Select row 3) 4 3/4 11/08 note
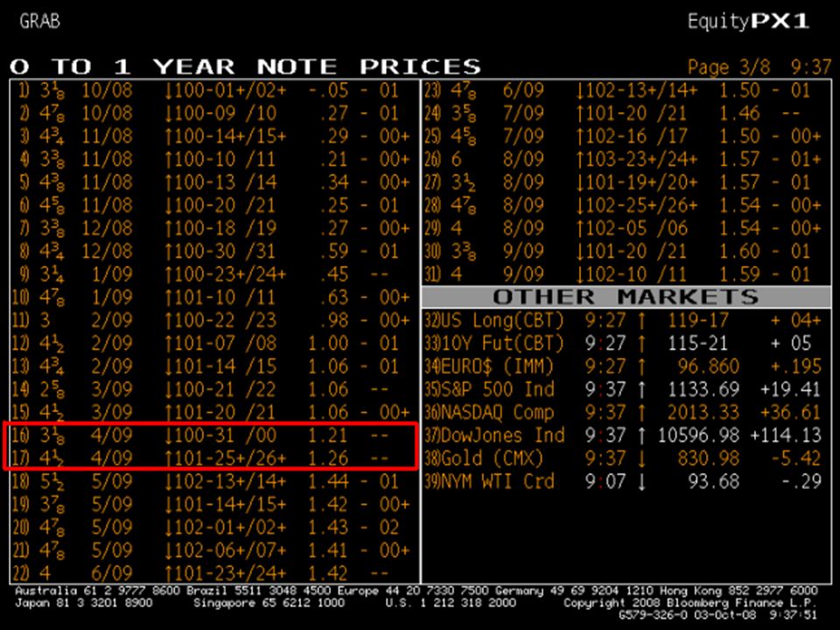 (x=214, y=136)
